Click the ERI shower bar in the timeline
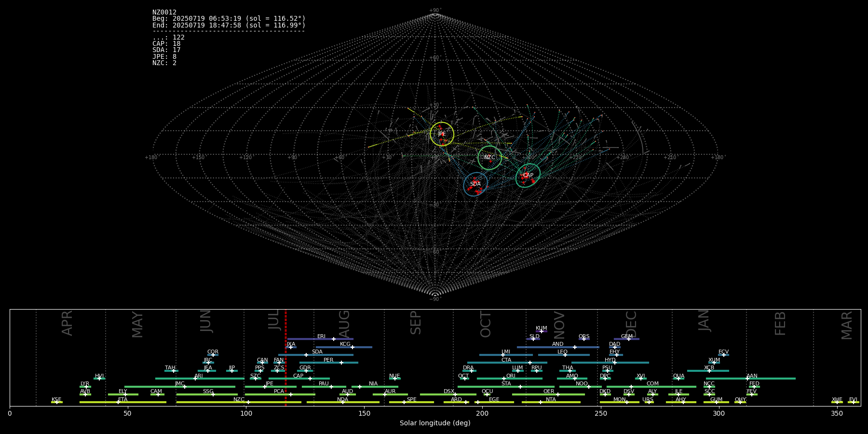Viewport: 868px width, 434px height. pyautogui.click(x=320, y=339)
